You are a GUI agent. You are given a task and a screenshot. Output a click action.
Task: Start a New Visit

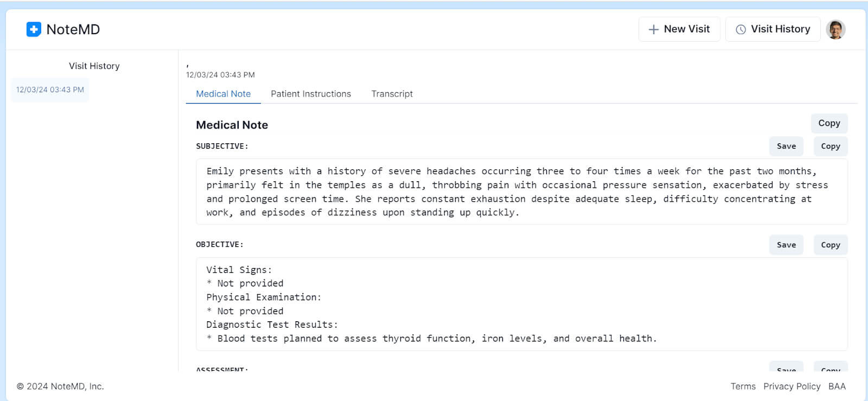pos(679,29)
